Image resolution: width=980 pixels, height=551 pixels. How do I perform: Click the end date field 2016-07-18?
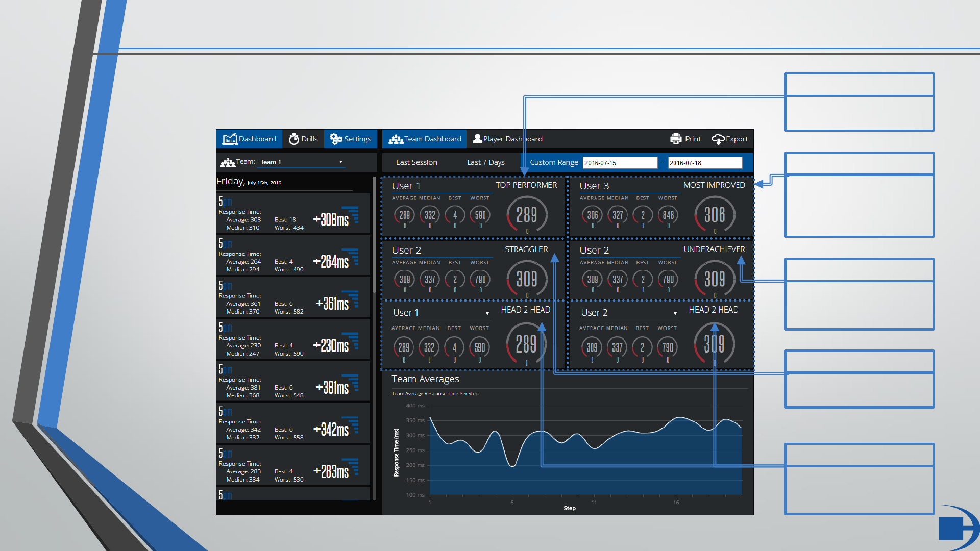pyautogui.click(x=704, y=163)
